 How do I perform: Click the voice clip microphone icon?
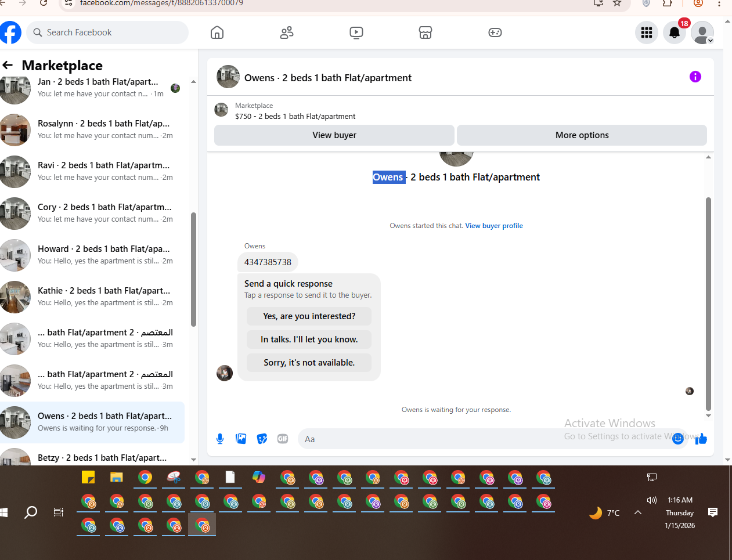(220, 439)
